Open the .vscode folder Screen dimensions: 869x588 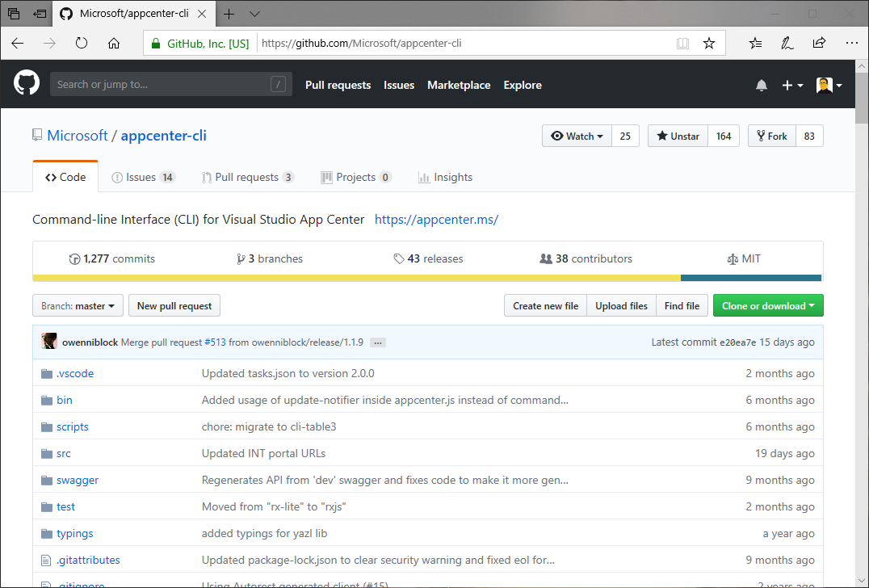click(75, 373)
